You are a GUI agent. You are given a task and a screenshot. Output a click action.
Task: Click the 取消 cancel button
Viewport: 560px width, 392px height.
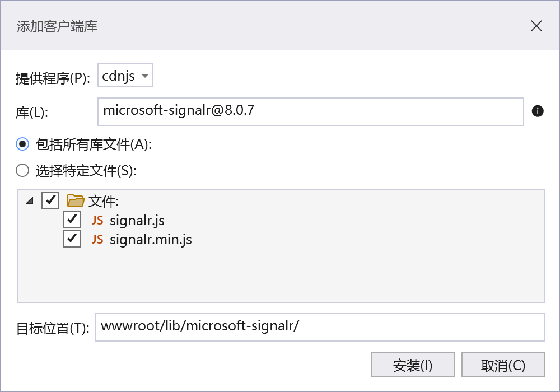click(x=503, y=366)
